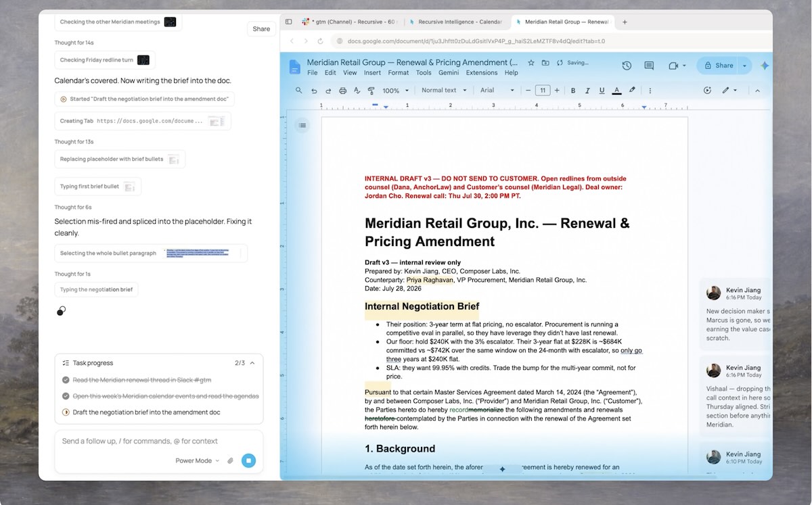Click the Undo arrow in the toolbar
Screen dimensions: 812x505
(x=314, y=90)
